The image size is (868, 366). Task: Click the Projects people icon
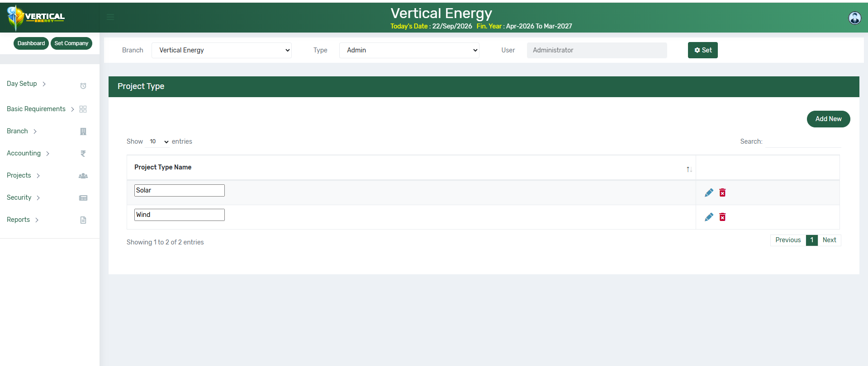pyautogui.click(x=83, y=176)
